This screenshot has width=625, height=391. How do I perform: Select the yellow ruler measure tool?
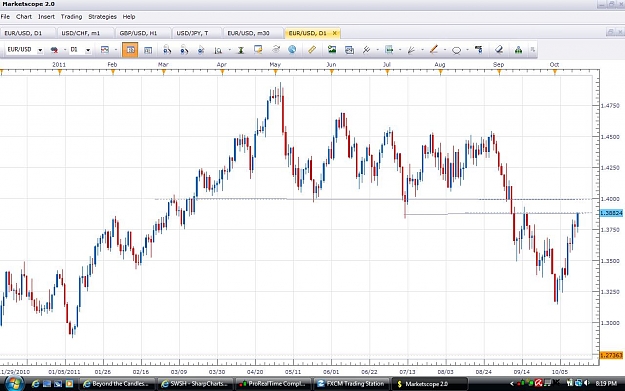(x=312, y=49)
